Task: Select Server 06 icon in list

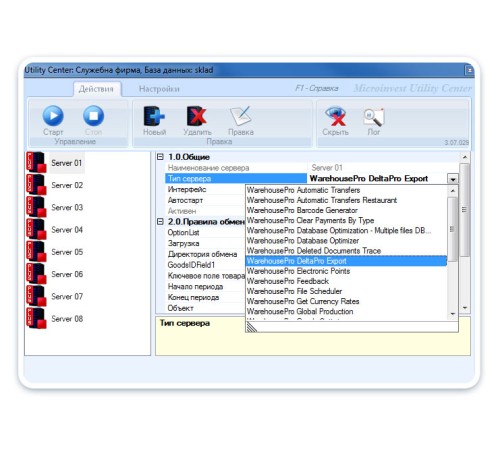Action: [36, 274]
